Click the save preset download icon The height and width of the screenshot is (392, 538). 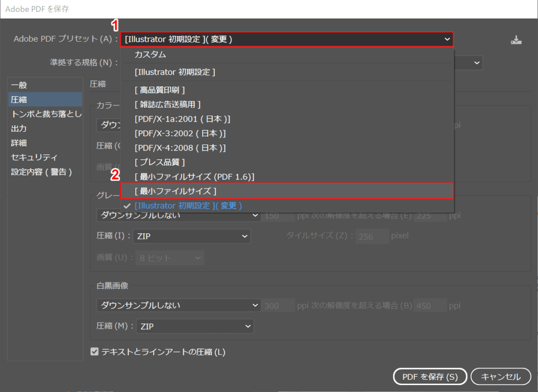516,40
